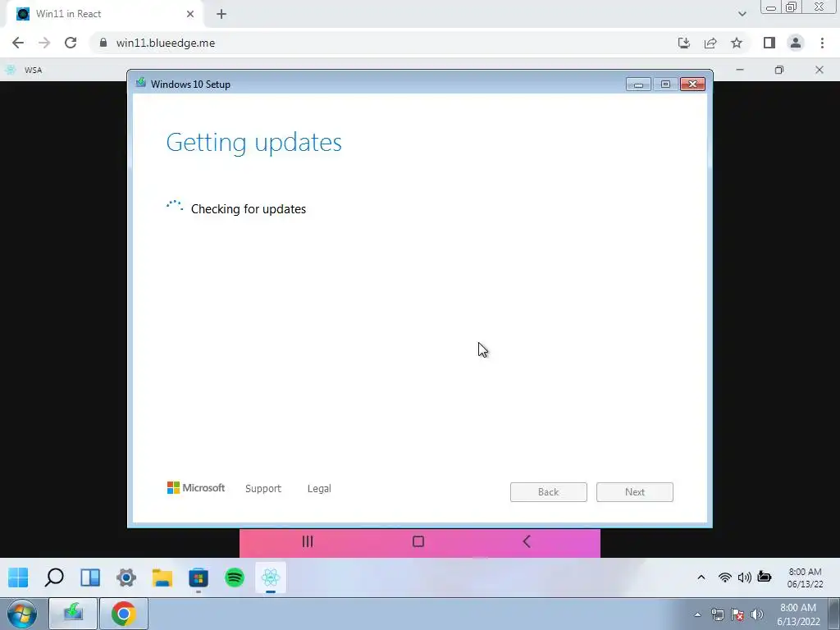Tap the Android recents button
The height and width of the screenshot is (630, 840).
tap(308, 541)
